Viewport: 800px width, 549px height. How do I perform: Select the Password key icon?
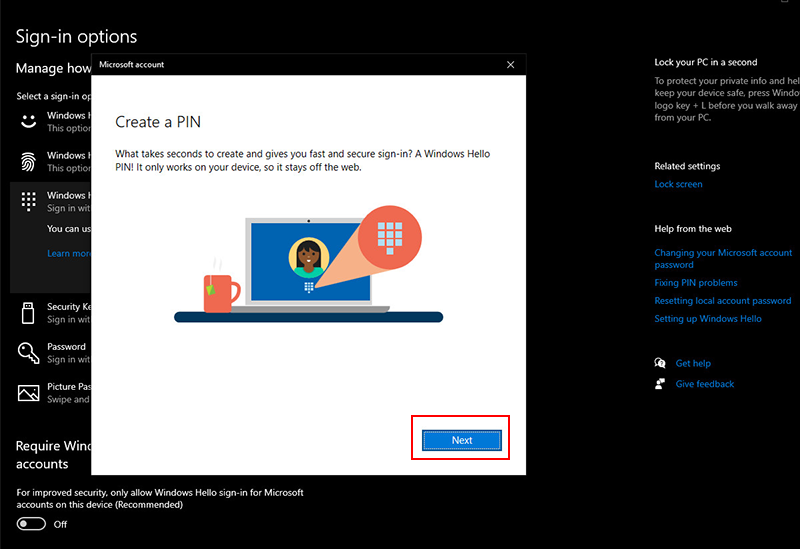click(x=29, y=353)
